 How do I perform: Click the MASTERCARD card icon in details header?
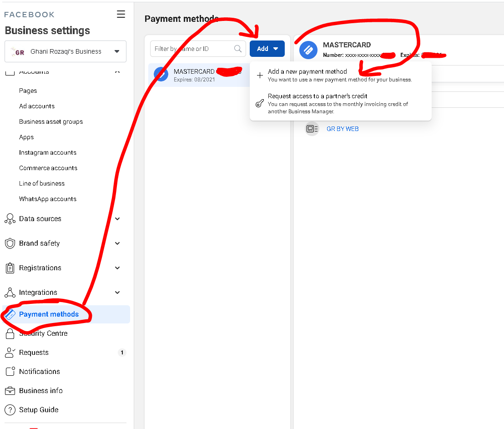[308, 50]
